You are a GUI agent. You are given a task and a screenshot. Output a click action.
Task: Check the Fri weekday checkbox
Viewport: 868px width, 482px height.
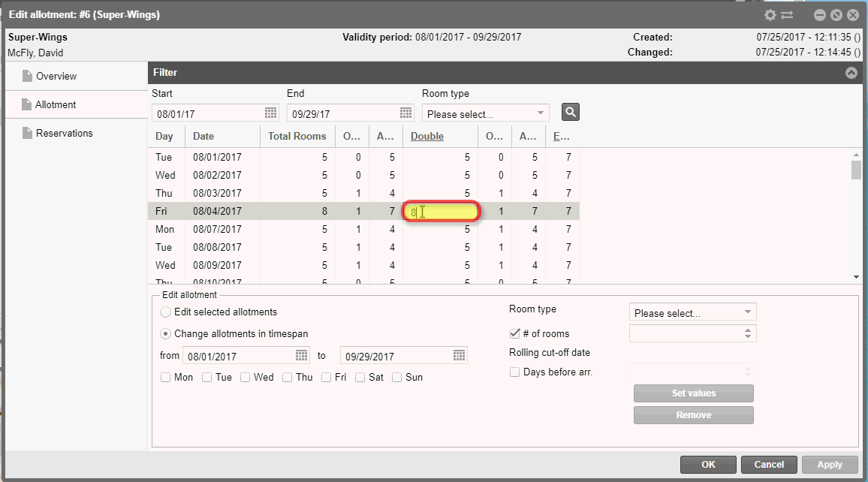point(325,377)
